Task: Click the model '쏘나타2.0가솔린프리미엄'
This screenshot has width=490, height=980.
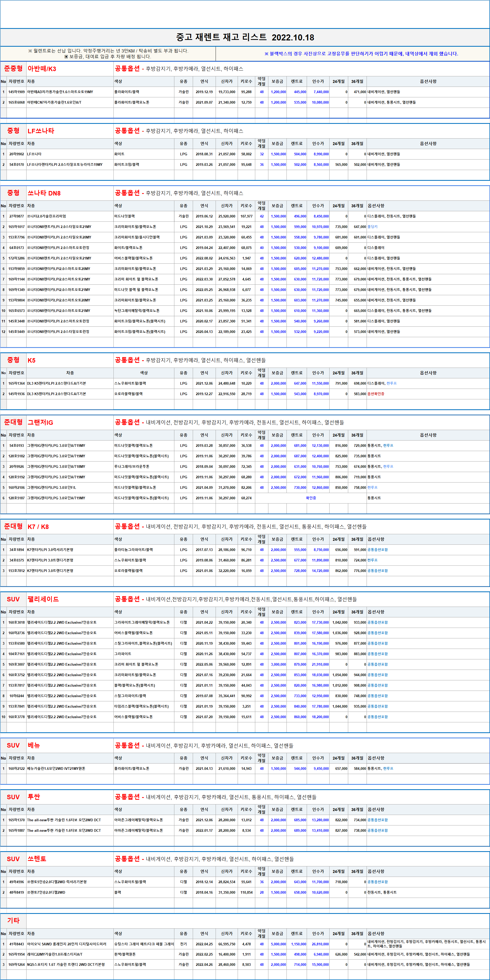Action: pos(46,216)
